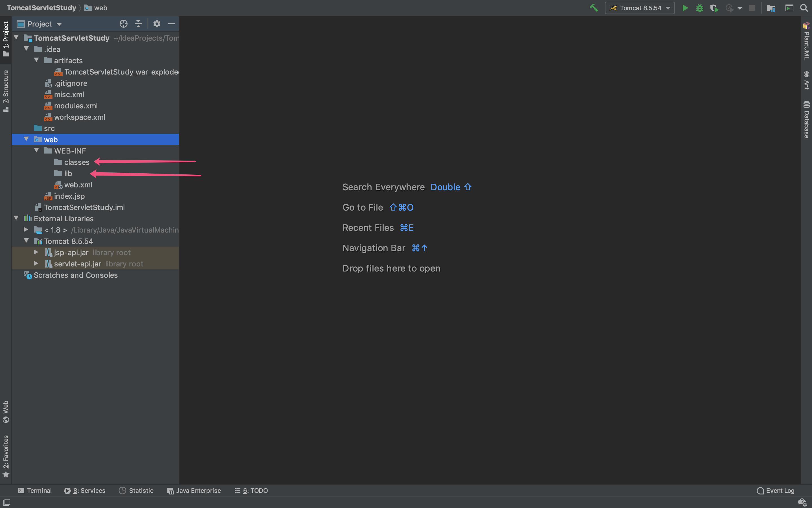Viewport: 812px width, 508px height.
Task: Hide the Project panel with minus icon
Action: [171, 24]
